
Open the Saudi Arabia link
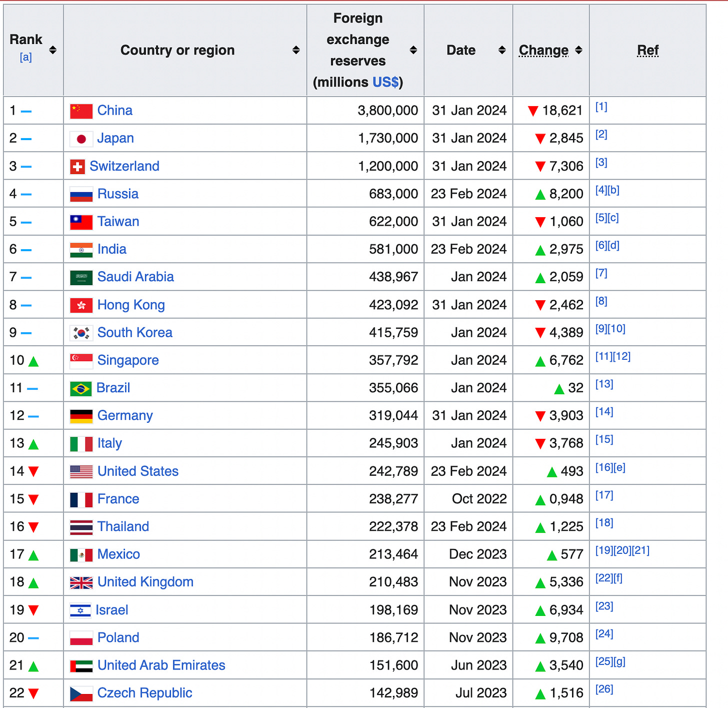pos(135,277)
